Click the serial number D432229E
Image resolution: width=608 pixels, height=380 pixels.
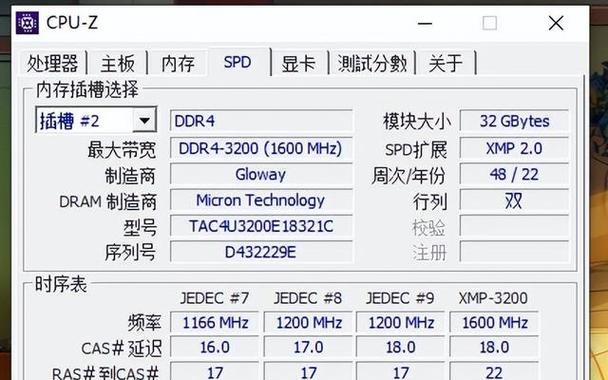point(261,252)
